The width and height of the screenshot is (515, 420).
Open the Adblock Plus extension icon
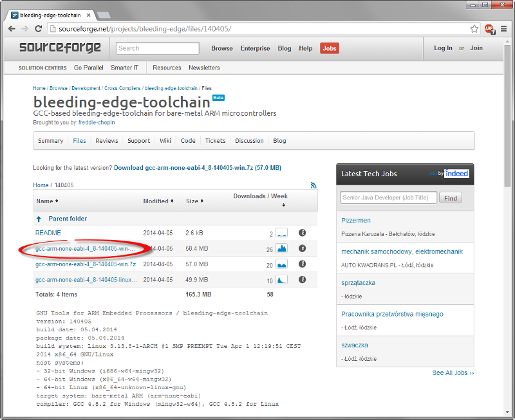click(x=489, y=29)
